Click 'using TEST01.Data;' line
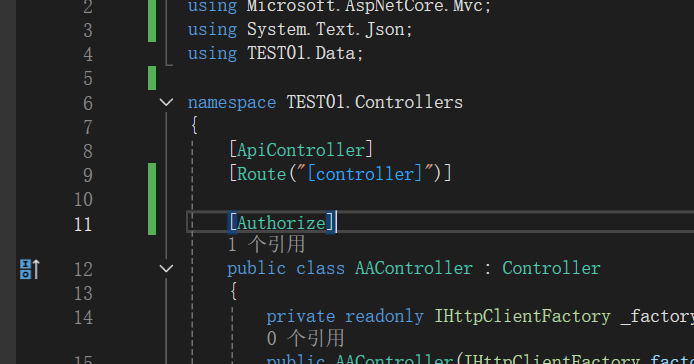This screenshot has width=694, height=364. tap(275, 54)
